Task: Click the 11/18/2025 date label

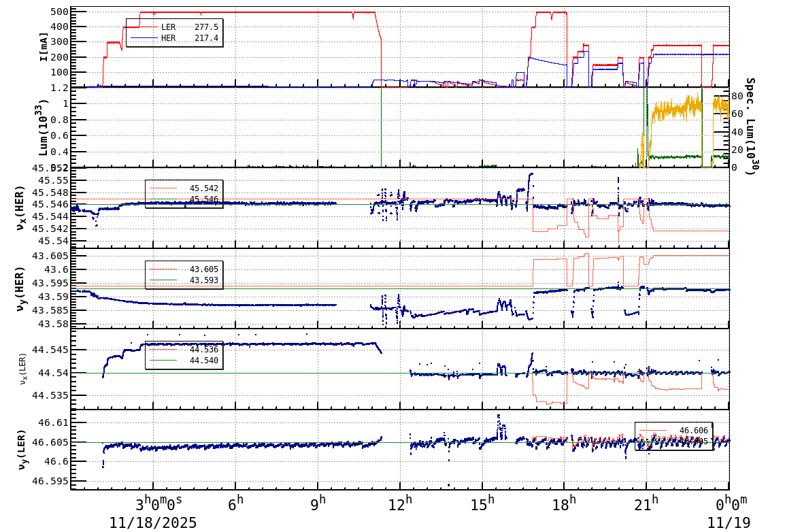Action: [x=153, y=523]
